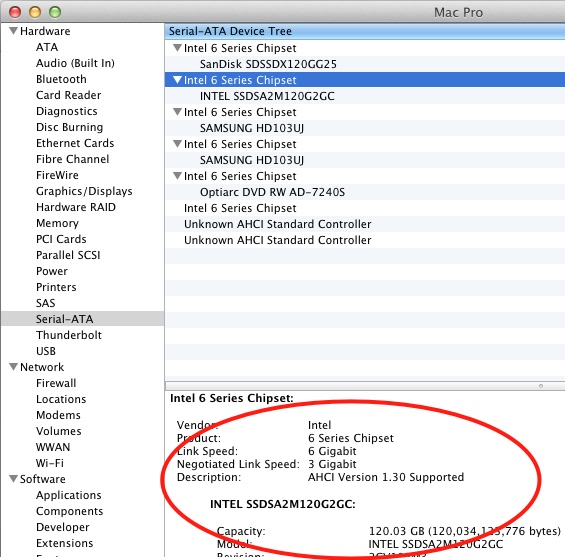View Memory information
Screen dimensions: 565x560
pos(57,223)
